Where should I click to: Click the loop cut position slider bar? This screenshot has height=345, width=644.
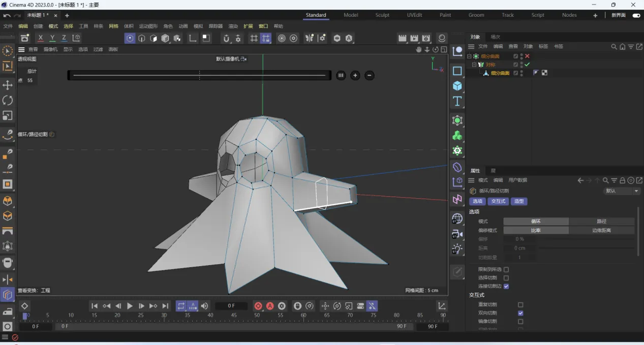199,75
